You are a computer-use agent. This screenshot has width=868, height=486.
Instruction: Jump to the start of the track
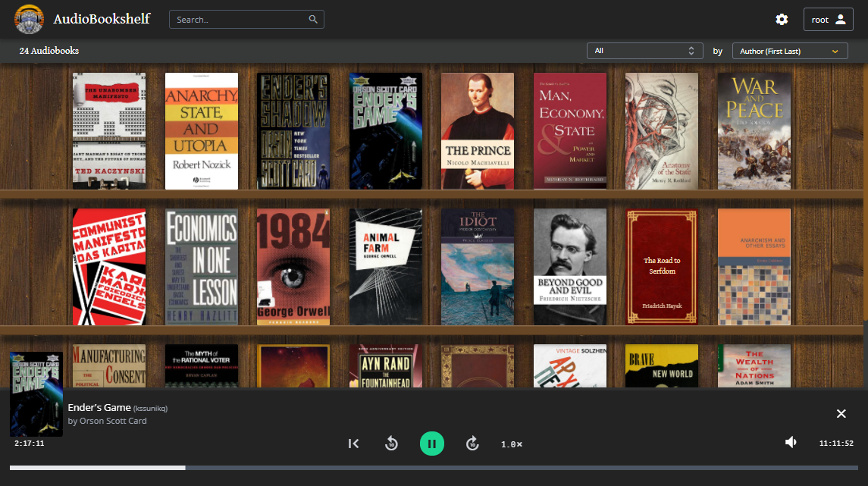353,444
